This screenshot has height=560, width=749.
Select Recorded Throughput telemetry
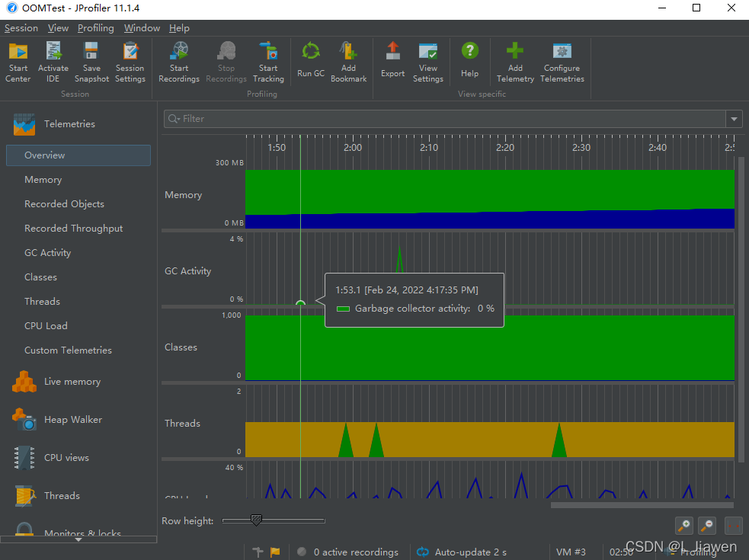tap(74, 229)
